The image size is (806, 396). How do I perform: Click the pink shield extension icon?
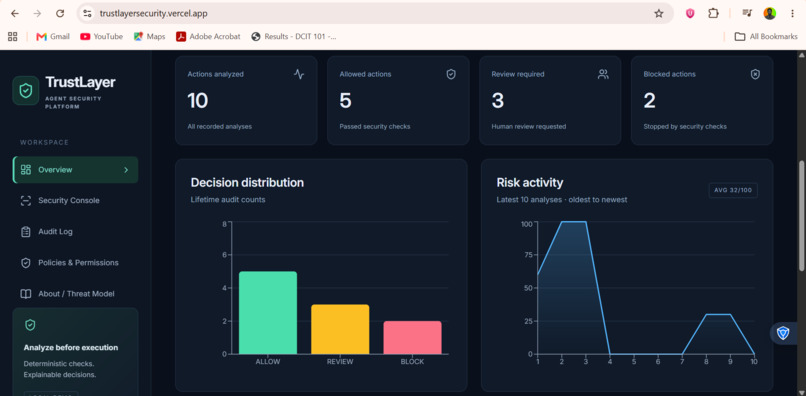(x=690, y=14)
